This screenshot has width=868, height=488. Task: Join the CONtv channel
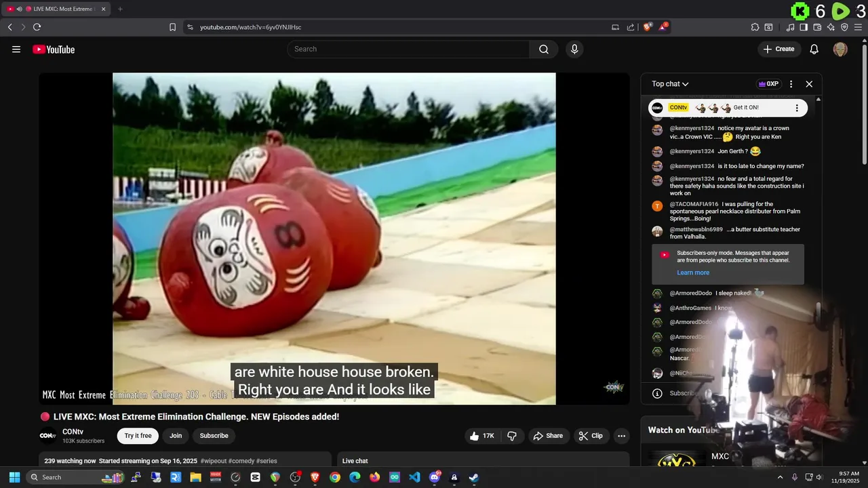point(176,436)
